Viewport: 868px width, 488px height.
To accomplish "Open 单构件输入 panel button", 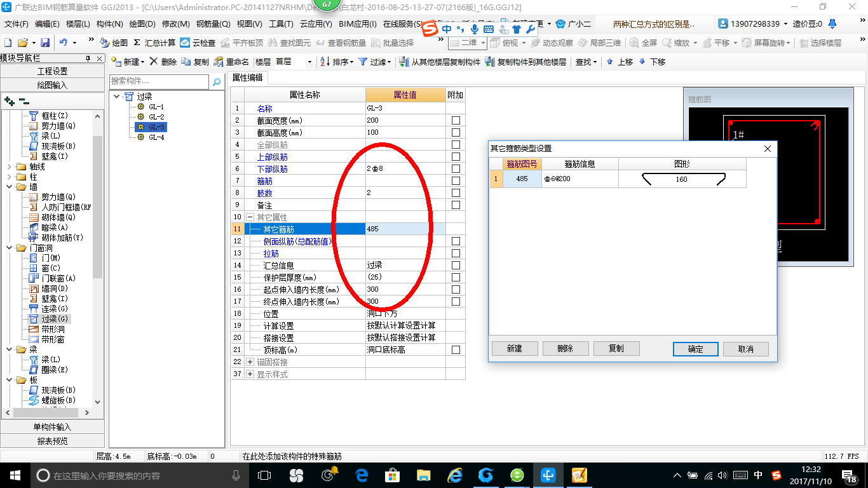I will [x=53, y=427].
